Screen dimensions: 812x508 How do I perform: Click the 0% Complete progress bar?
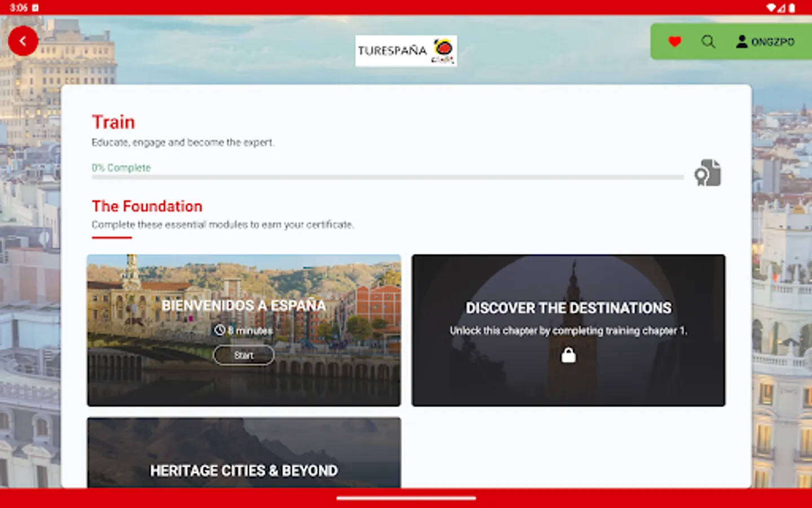386,176
